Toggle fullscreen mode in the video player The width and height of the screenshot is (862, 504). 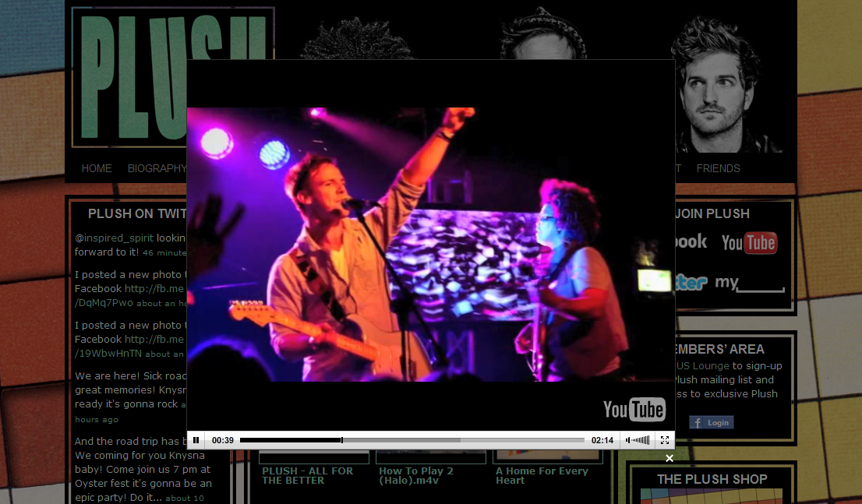coord(665,440)
